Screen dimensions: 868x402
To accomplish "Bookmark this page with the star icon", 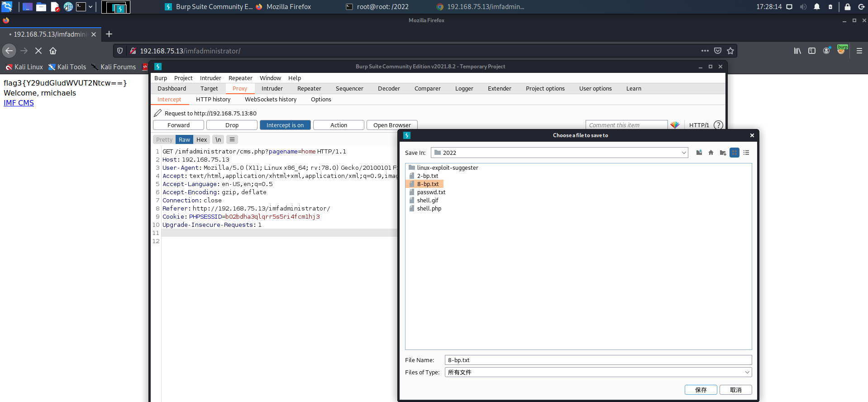I will click(730, 51).
